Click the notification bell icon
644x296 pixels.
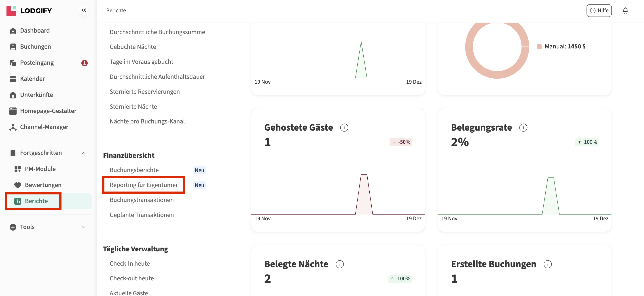625,11
